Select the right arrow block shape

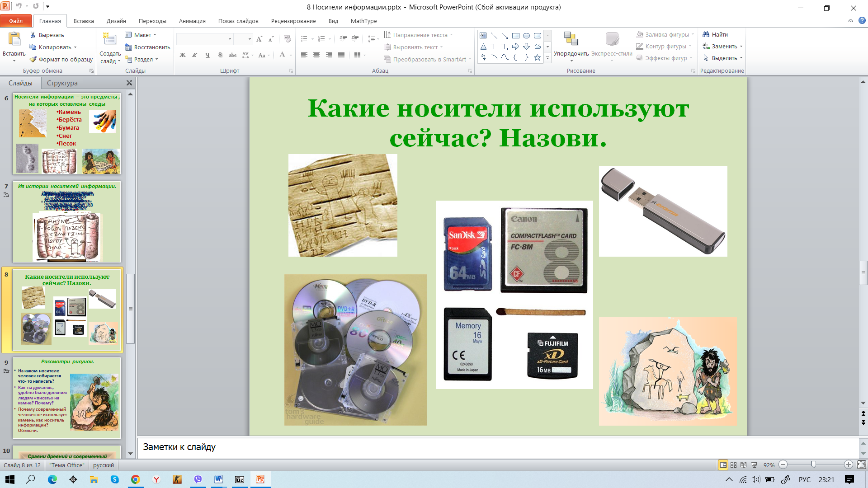(516, 47)
